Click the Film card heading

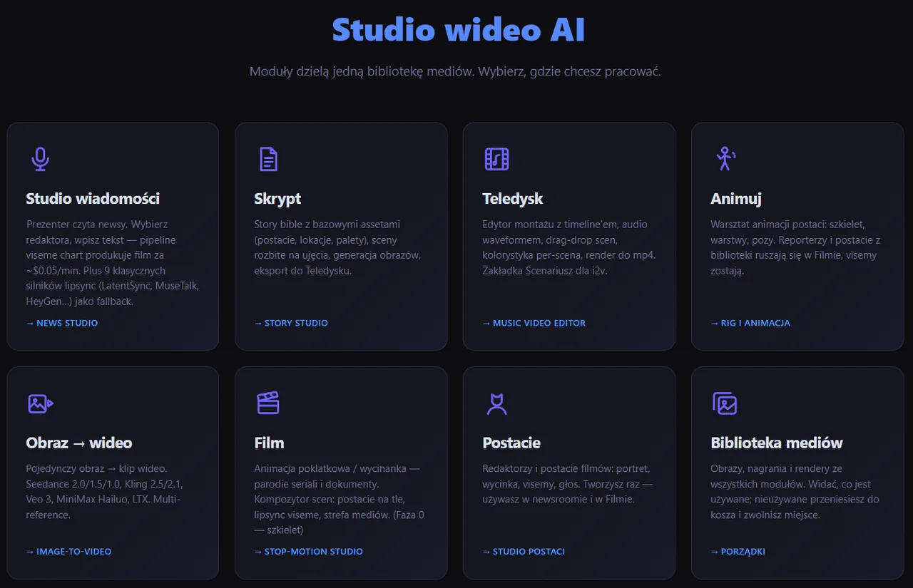(x=269, y=443)
